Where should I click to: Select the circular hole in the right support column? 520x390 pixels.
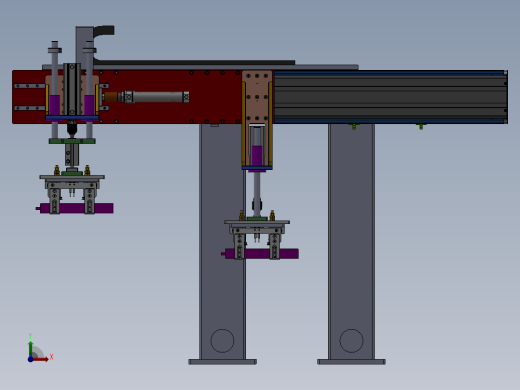pos(351,341)
